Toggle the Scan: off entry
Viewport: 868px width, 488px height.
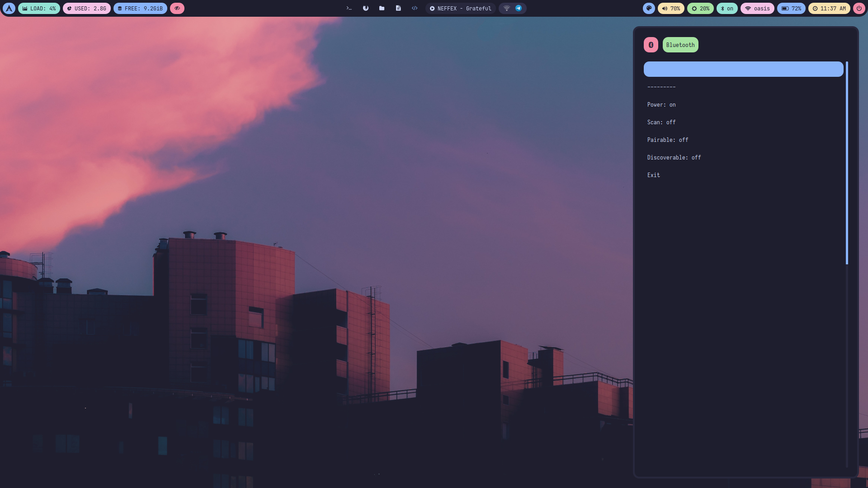661,122
